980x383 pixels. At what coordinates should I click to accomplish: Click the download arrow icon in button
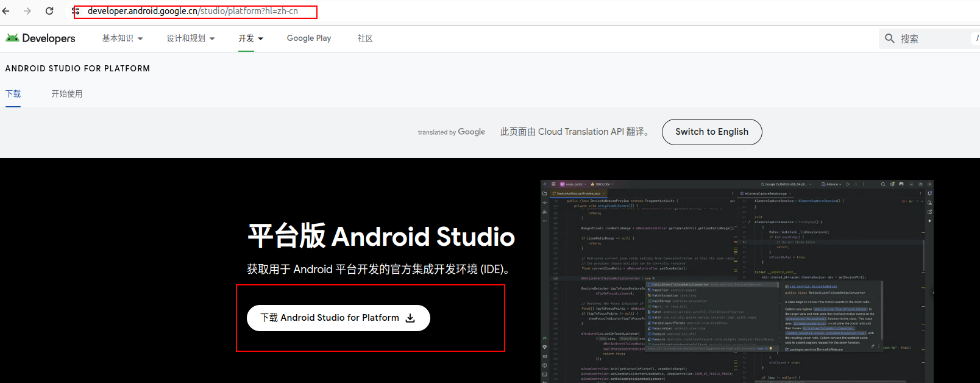(410, 318)
